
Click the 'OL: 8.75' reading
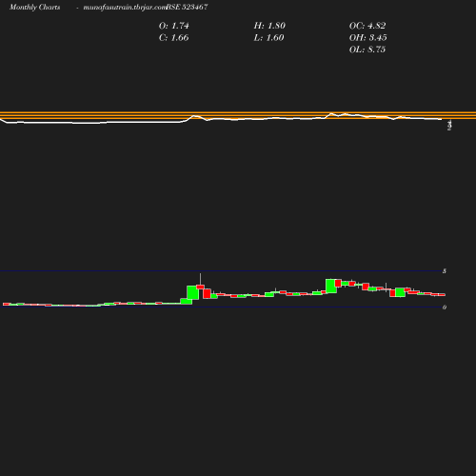point(367,50)
